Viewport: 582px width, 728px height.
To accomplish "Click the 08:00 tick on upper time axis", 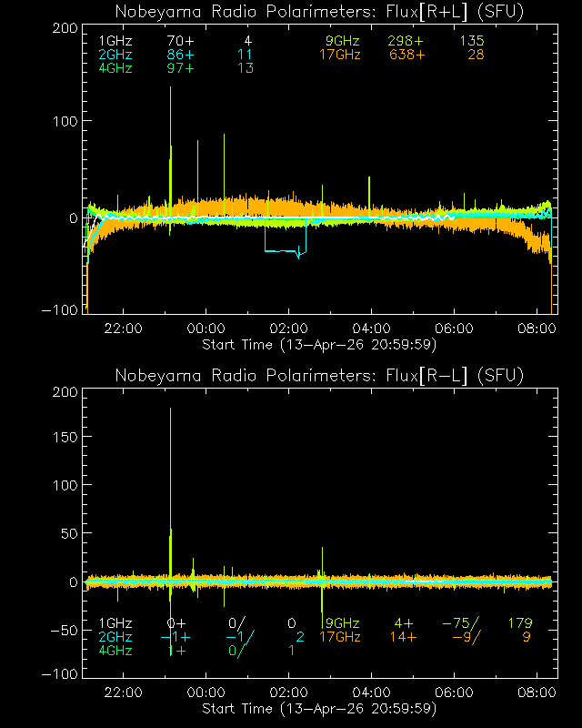I will click(x=537, y=329).
